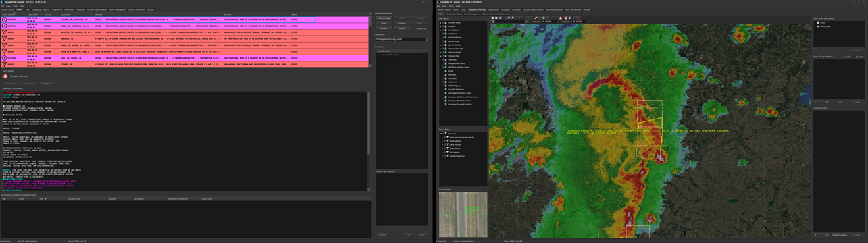The height and width of the screenshot is (243, 868).
Task: Click the urgent triangle icon in Hamilton row
Action: 4,32
